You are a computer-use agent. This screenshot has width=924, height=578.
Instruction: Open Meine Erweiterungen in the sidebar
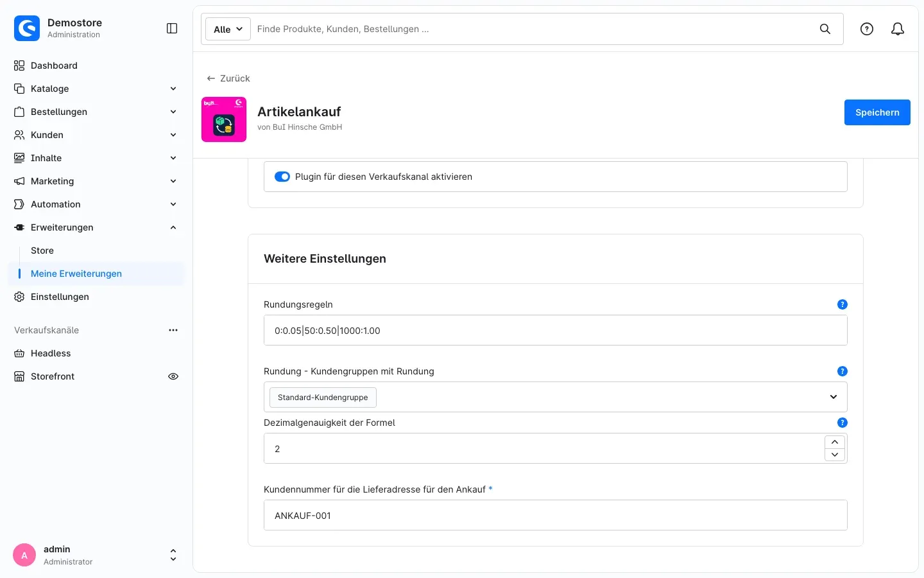(76, 274)
